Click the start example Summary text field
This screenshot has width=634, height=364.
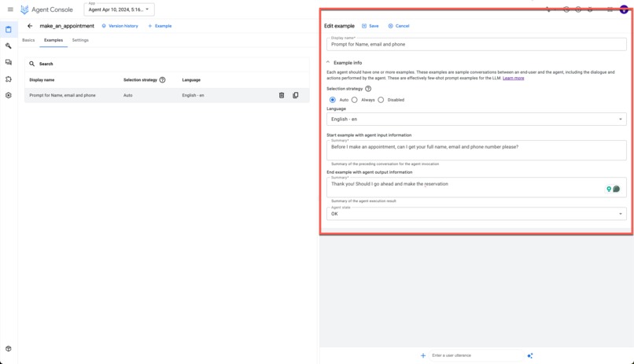477,150
